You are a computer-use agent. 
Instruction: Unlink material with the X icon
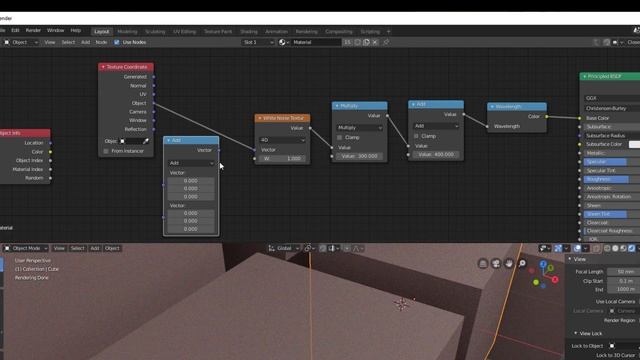click(x=375, y=42)
